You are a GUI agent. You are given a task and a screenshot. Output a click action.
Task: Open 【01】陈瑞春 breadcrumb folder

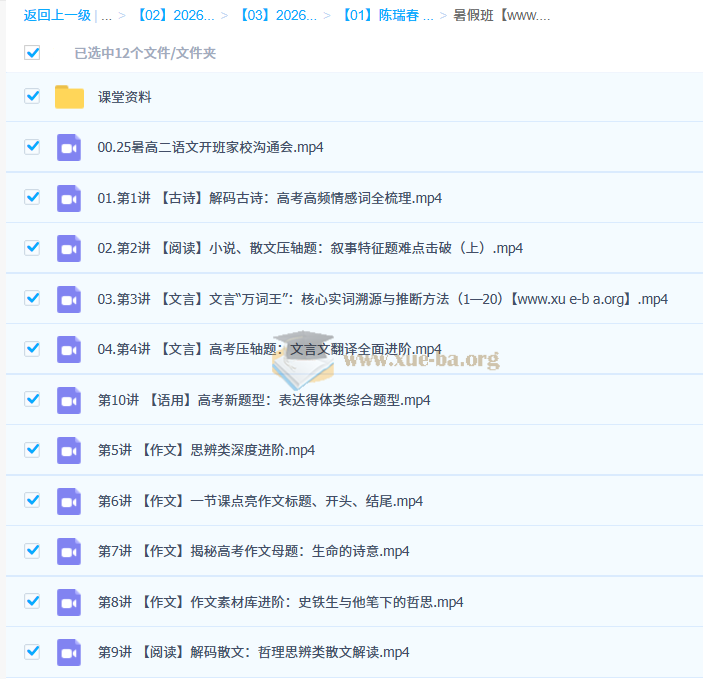click(387, 16)
